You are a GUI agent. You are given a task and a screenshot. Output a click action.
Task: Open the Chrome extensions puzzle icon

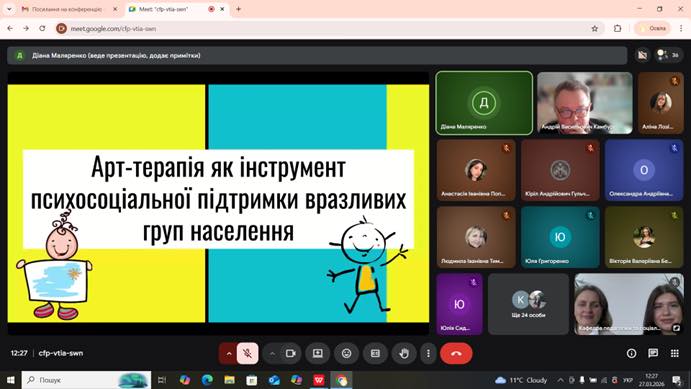[617, 28]
